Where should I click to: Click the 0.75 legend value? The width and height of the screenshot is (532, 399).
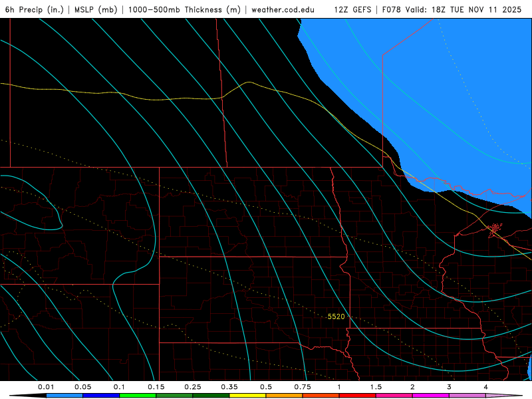(303, 387)
